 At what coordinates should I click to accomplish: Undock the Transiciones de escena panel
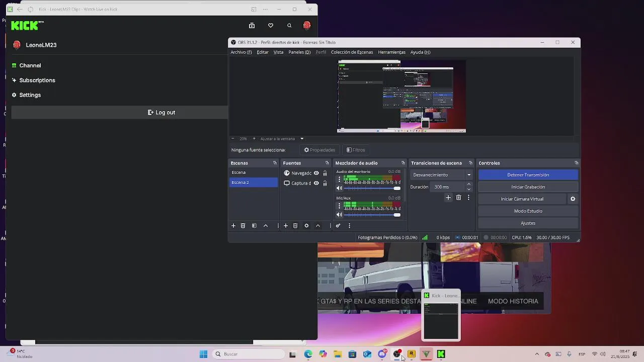pyautogui.click(x=470, y=163)
